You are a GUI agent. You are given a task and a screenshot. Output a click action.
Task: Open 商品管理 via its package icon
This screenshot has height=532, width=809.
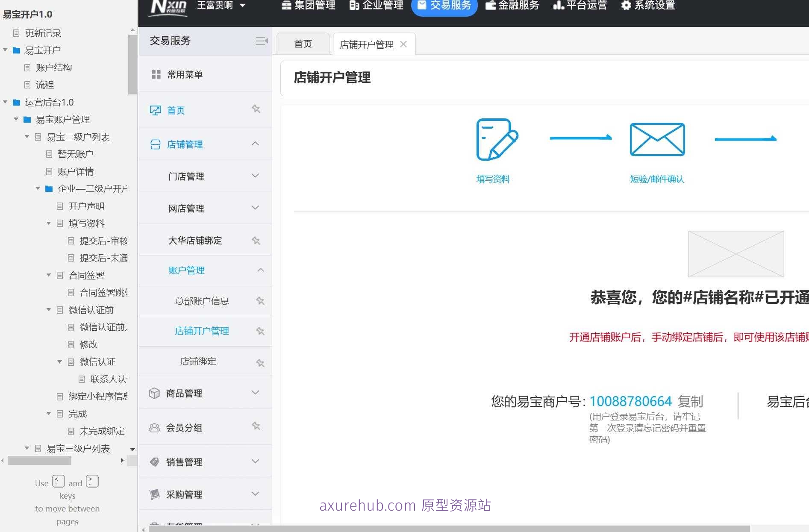154,393
